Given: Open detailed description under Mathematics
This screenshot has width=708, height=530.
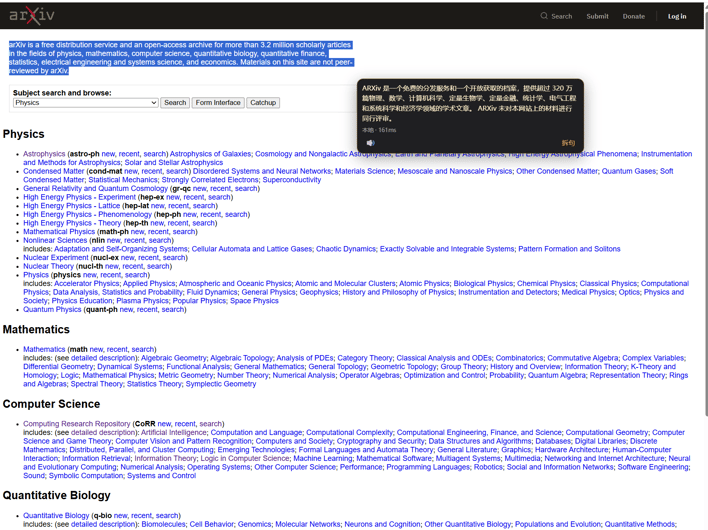Looking at the screenshot, I should (x=103, y=358).
